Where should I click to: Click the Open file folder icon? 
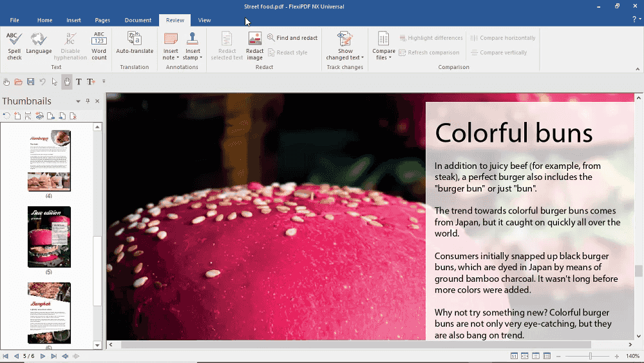[19, 82]
